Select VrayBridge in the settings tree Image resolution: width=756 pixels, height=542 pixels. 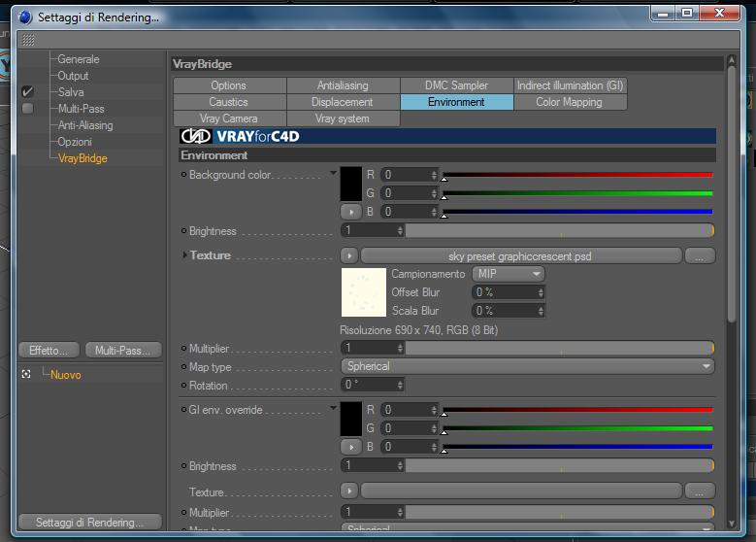pos(82,157)
